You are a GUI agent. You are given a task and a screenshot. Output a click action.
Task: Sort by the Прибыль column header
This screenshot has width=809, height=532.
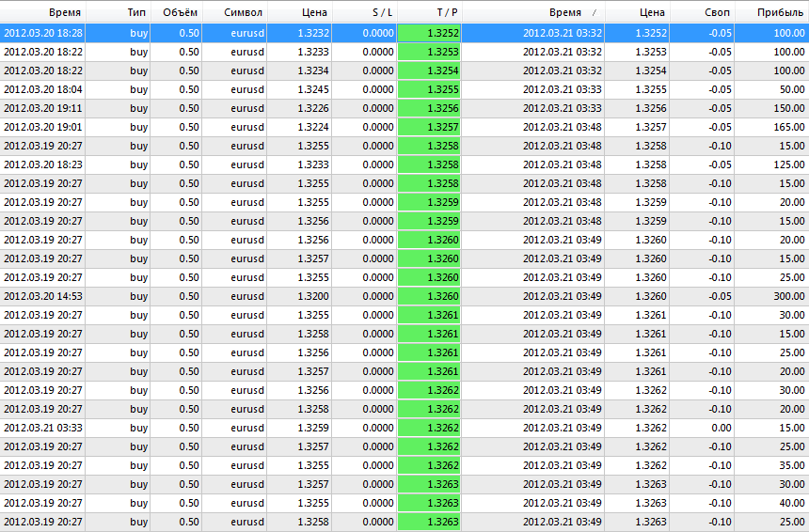[x=771, y=12]
